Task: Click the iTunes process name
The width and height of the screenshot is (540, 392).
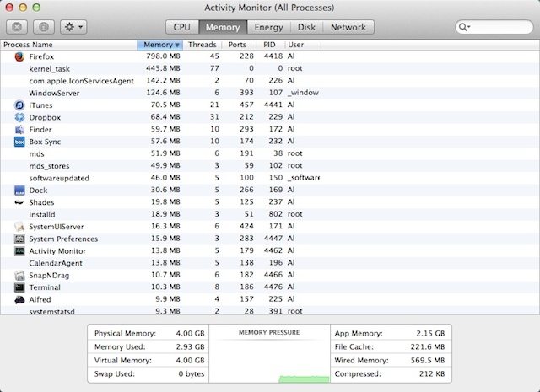Action: (x=40, y=105)
